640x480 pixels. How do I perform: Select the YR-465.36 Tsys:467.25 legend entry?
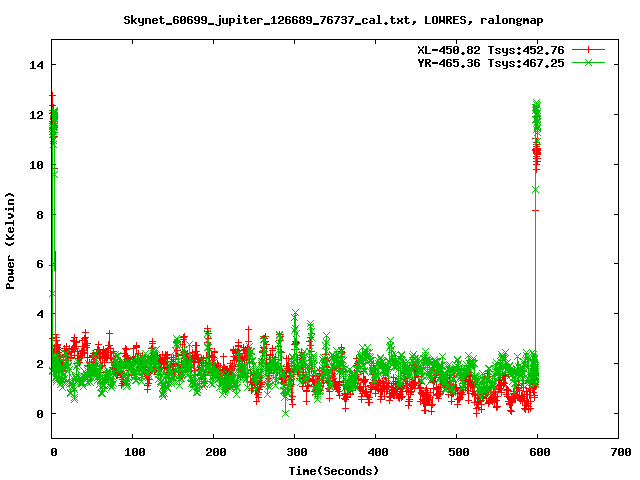[491, 63]
